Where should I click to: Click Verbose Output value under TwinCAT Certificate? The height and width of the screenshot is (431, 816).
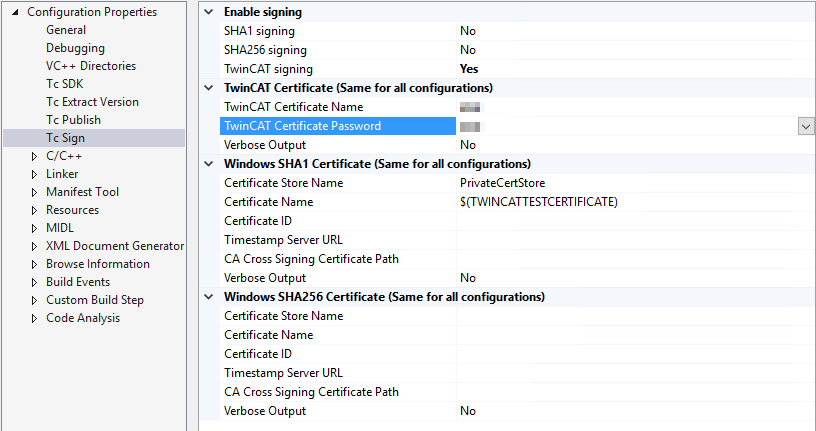(x=468, y=145)
